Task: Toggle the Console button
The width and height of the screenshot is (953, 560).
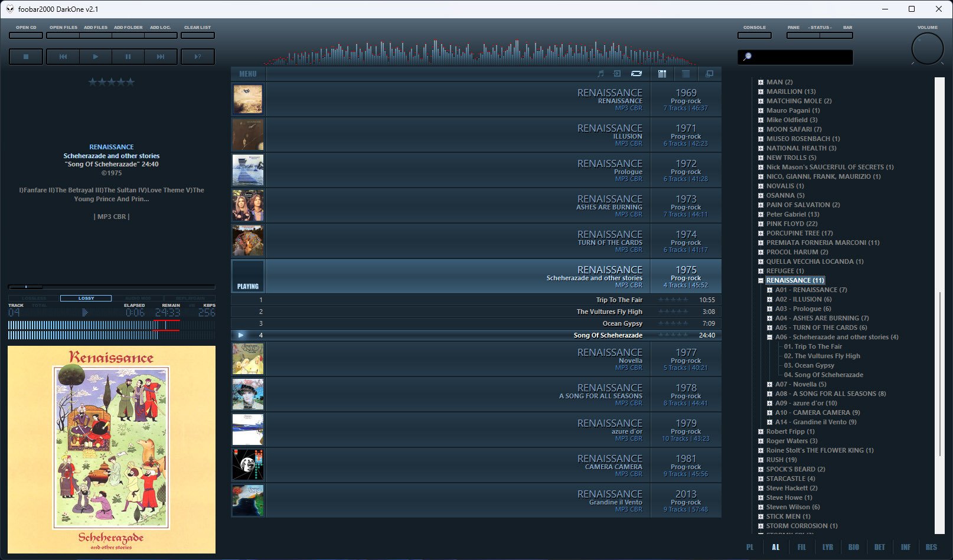Action: point(755,35)
